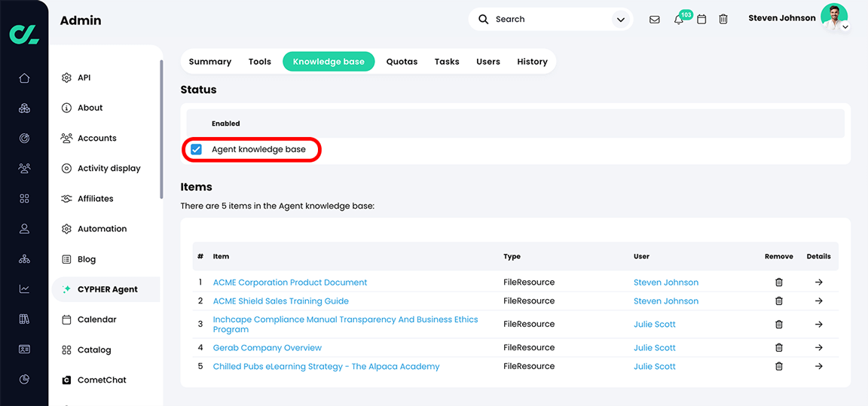Open Steven Johnson user link in row 2
Image resolution: width=868 pixels, height=406 pixels.
pyautogui.click(x=666, y=301)
